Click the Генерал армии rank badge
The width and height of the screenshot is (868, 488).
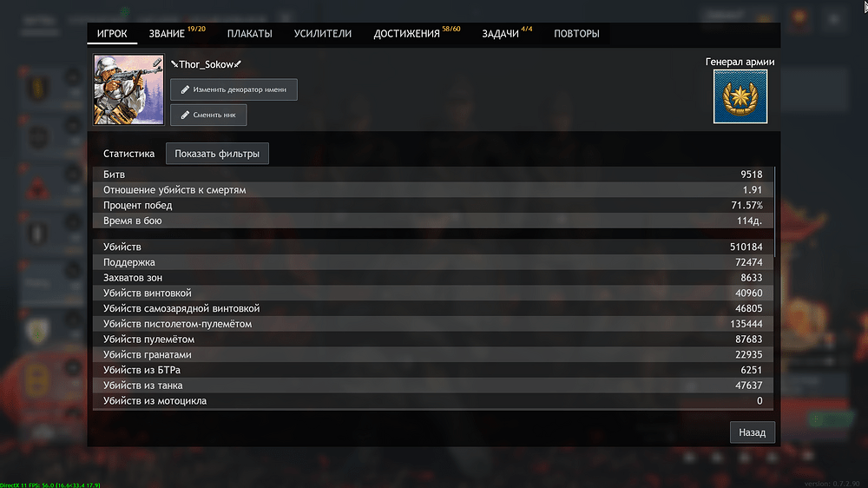740,97
